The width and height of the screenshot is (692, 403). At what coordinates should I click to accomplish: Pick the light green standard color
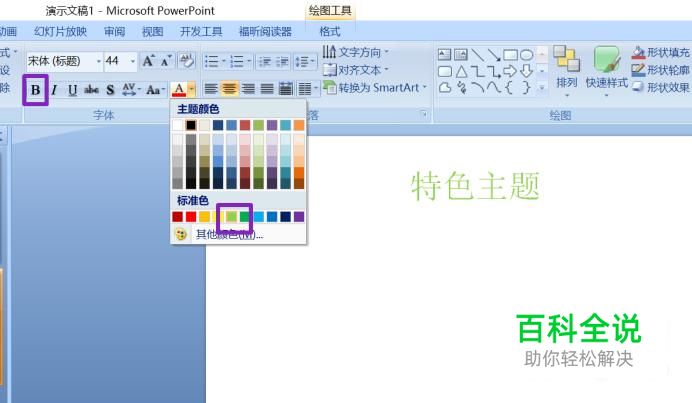[x=231, y=217]
